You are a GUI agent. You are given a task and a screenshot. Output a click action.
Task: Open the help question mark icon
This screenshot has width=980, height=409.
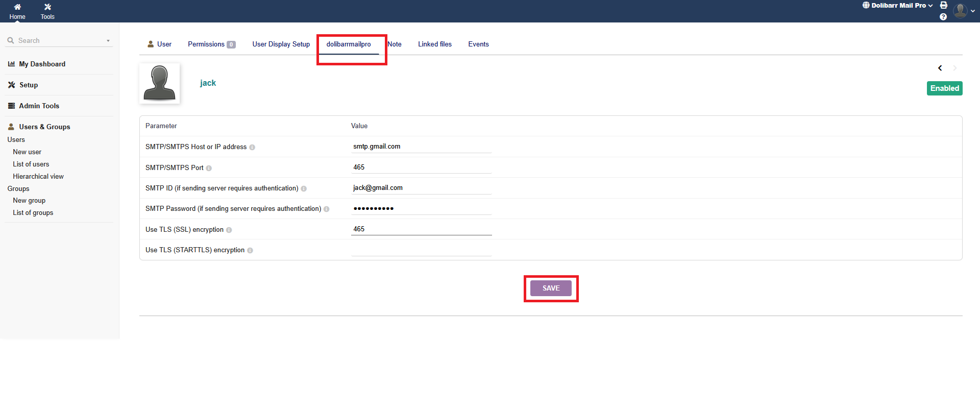point(943,17)
